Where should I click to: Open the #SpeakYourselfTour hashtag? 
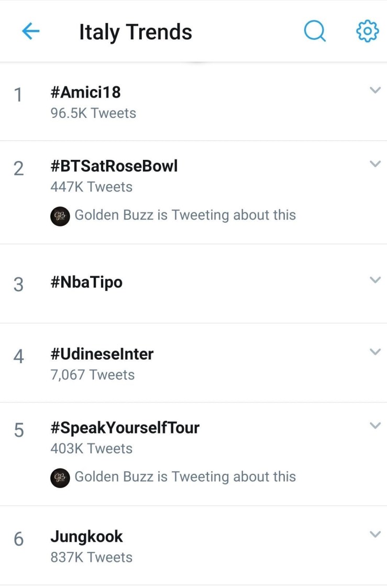[x=125, y=428]
